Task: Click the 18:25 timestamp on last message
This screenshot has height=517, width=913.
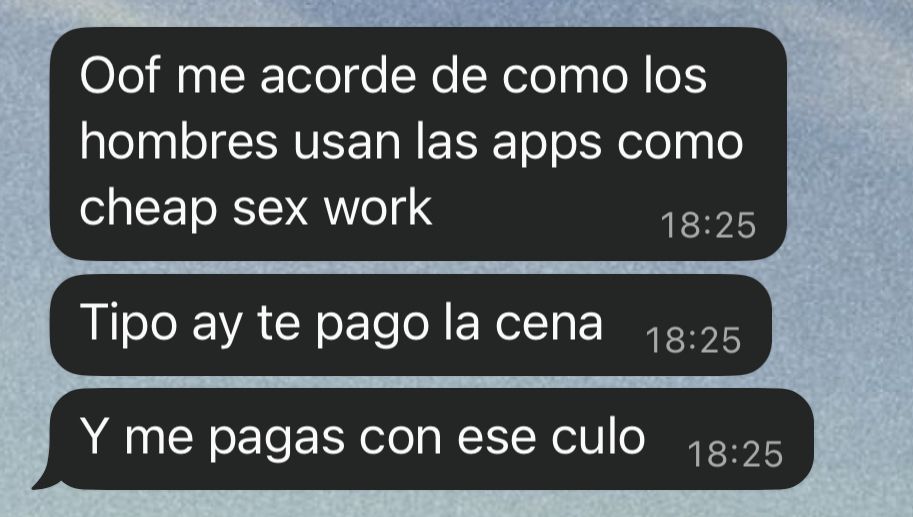Action: tap(735, 454)
